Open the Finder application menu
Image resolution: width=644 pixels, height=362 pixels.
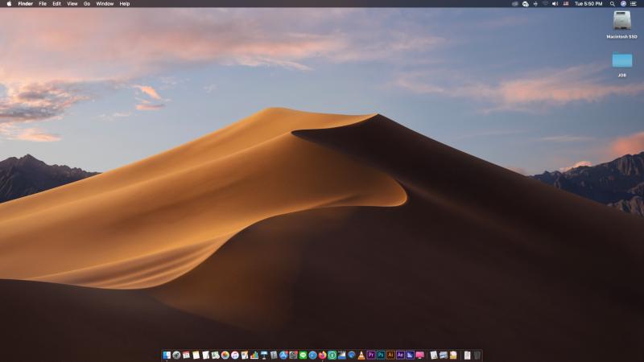point(26,4)
